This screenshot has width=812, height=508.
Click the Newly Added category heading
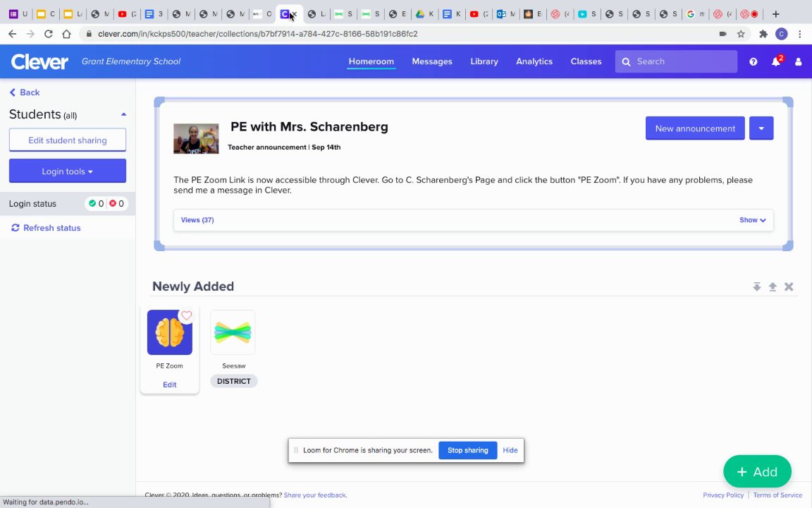[193, 286]
